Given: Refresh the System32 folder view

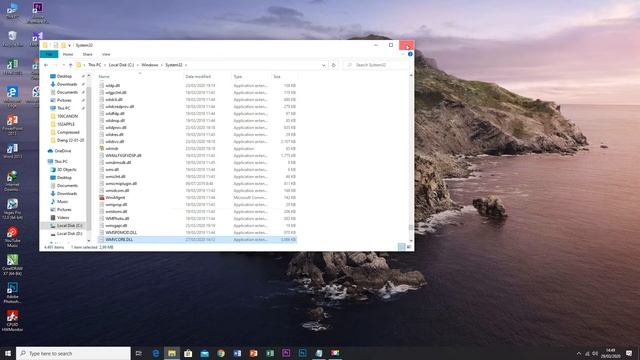Looking at the screenshot, I should click(x=333, y=65).
